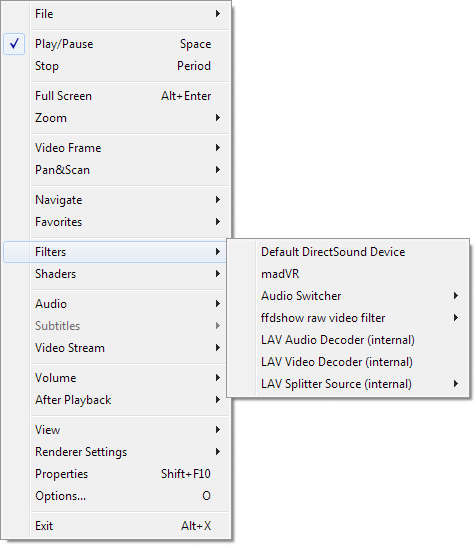Open the Pan&Scan submenu
The height and width of the screenshot is (546, 476).
[116, 170]
